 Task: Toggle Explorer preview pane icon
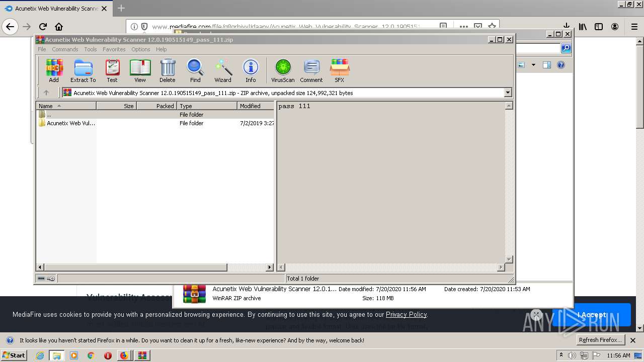547,65
